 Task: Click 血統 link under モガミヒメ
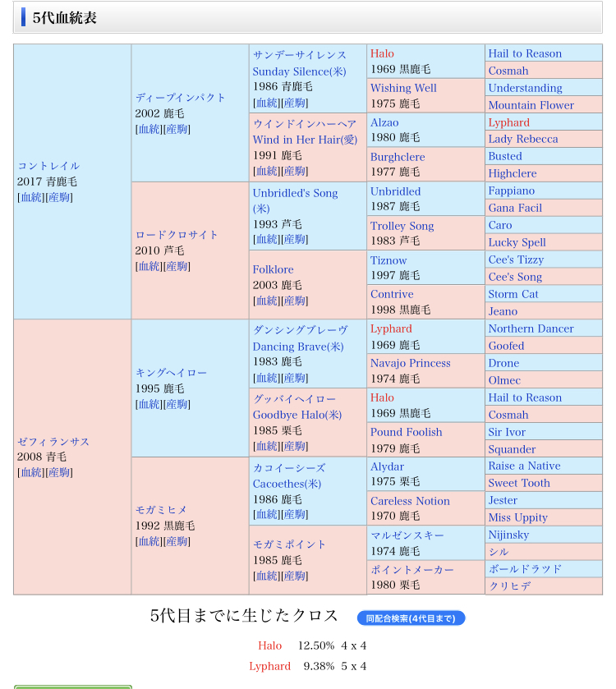click(x=149, y=541)
